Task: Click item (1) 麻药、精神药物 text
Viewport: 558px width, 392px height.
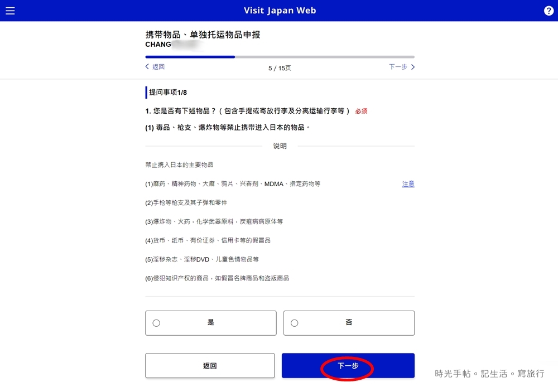Action: [233, 184]
